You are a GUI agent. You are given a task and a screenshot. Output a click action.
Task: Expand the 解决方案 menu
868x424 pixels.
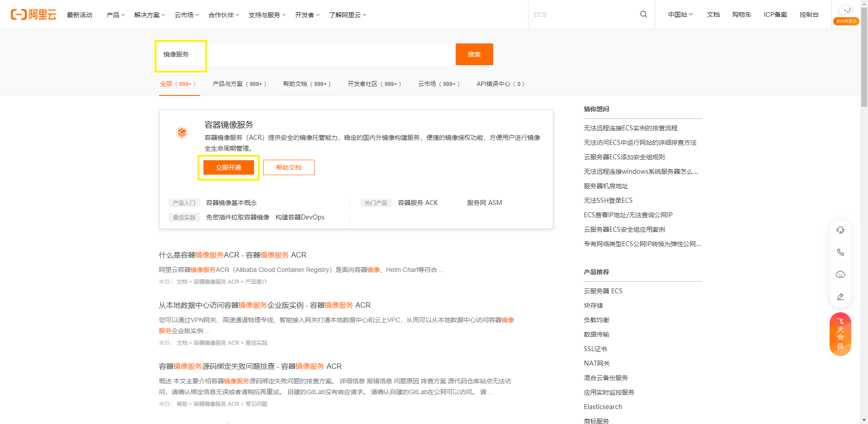(x=150, y=15)
